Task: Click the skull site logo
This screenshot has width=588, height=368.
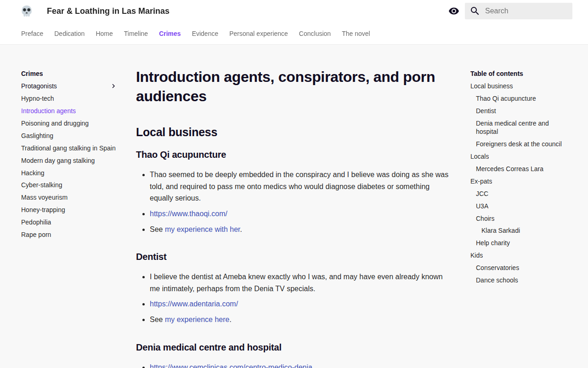Action: (x=27, y=11)
